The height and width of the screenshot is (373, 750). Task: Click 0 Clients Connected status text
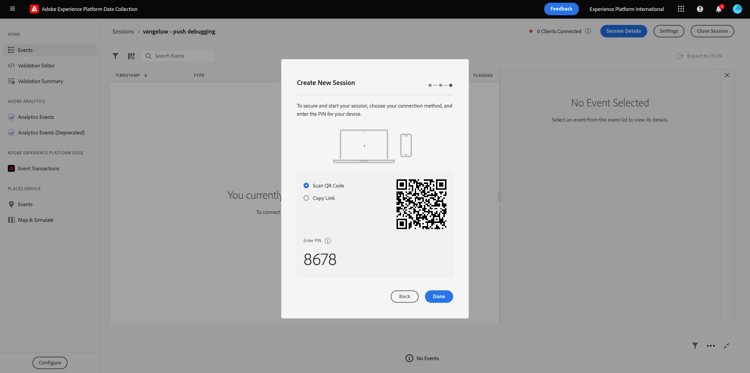point(559,31)
